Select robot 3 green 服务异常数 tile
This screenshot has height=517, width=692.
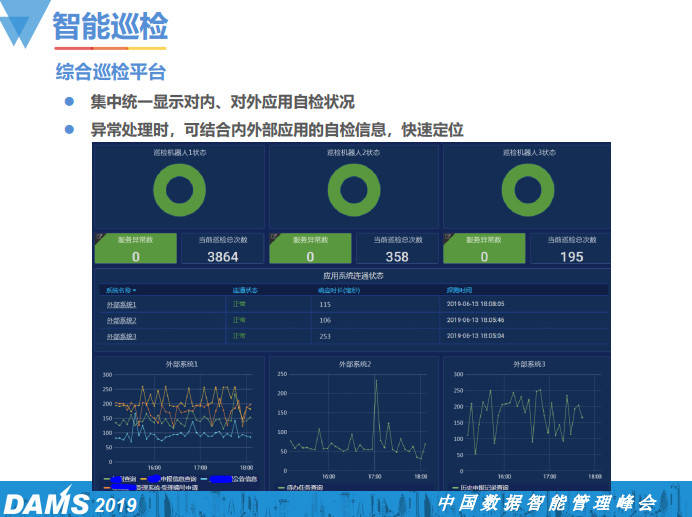[484, 249]
